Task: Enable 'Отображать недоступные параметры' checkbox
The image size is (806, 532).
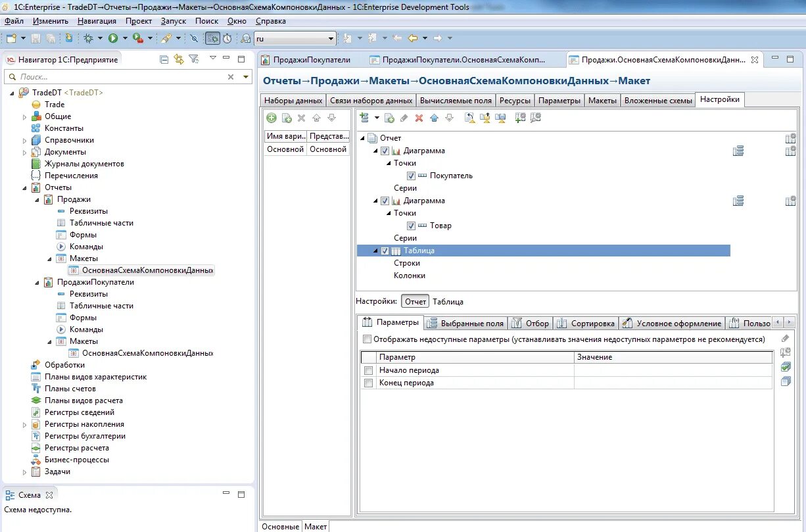Action: 367,339
